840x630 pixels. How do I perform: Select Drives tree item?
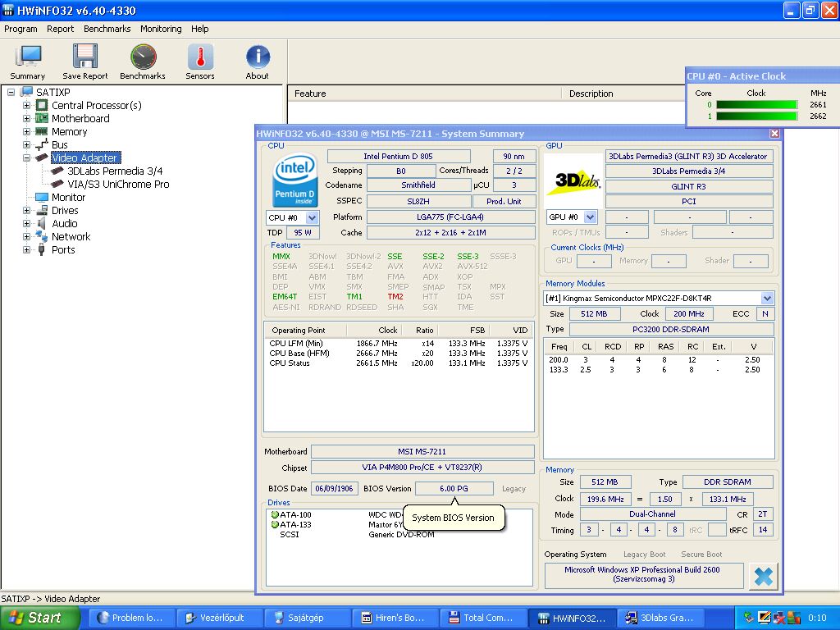coord(65,211)
